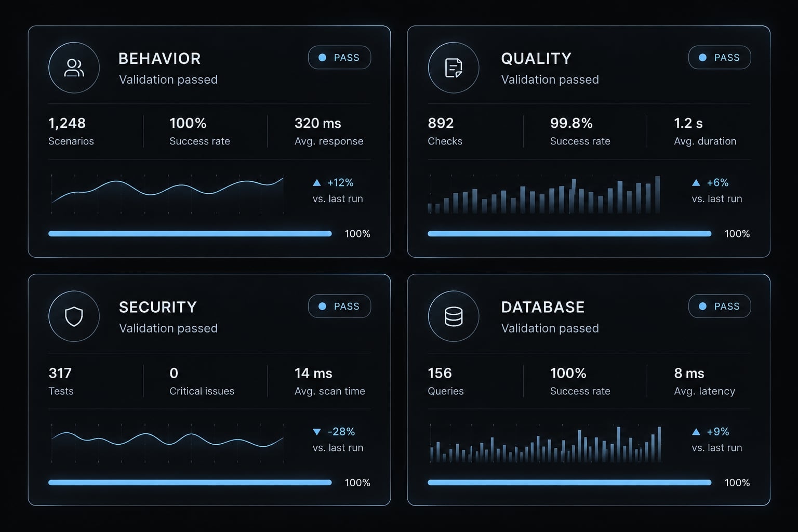Viewport: 798px width, 532px height.
Task: Select the BEHAVIOR card title
Action: pyautogui.click(x=159, y=59)
